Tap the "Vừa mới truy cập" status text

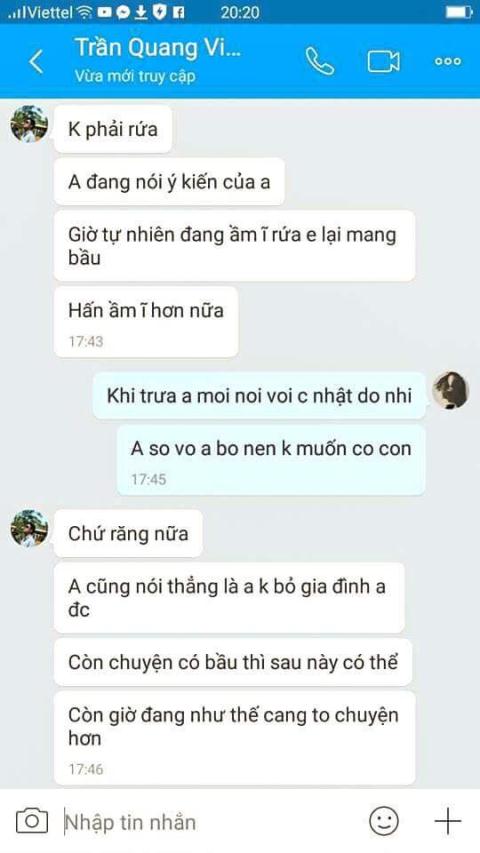coord(134,76)
